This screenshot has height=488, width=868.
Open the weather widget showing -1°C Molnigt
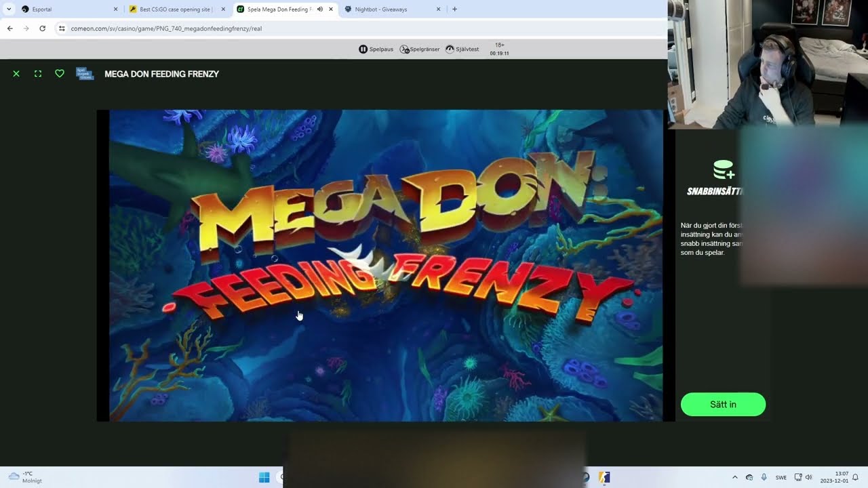pos(24,477)
